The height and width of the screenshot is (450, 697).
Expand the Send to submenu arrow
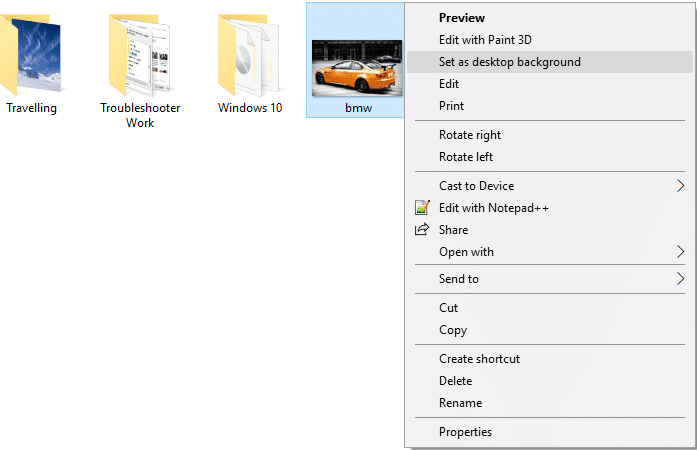click(x=680, y=279)
